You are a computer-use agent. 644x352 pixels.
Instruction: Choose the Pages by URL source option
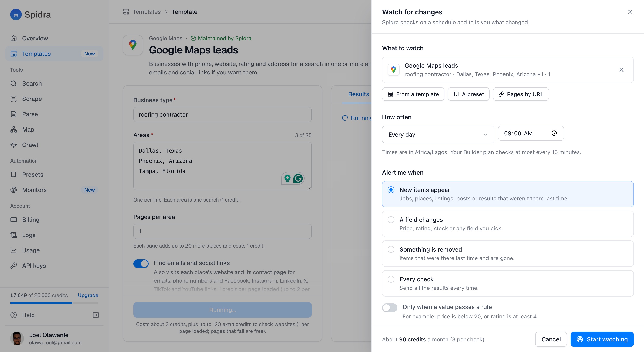coord(521,94)
